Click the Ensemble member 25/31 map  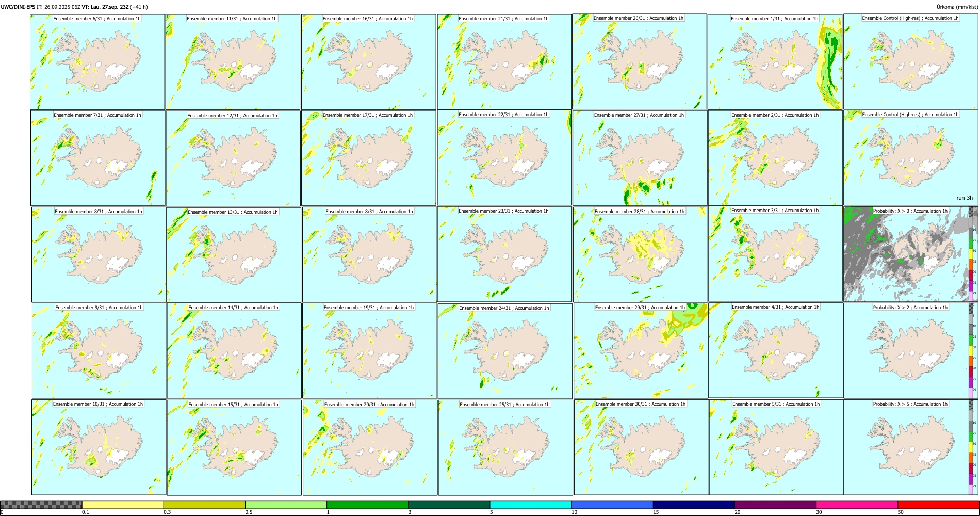point(505,447)
